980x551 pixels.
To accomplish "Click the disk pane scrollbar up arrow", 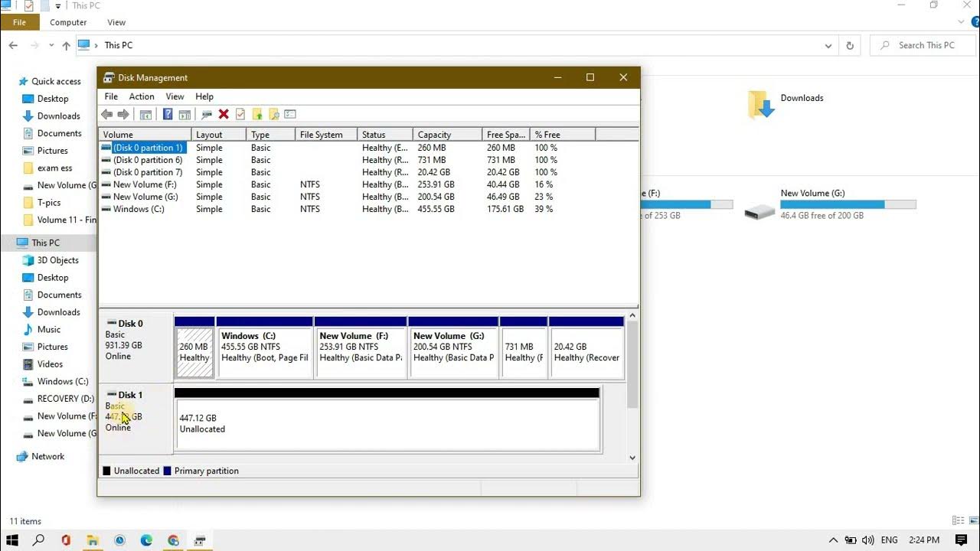I will 632,315.
